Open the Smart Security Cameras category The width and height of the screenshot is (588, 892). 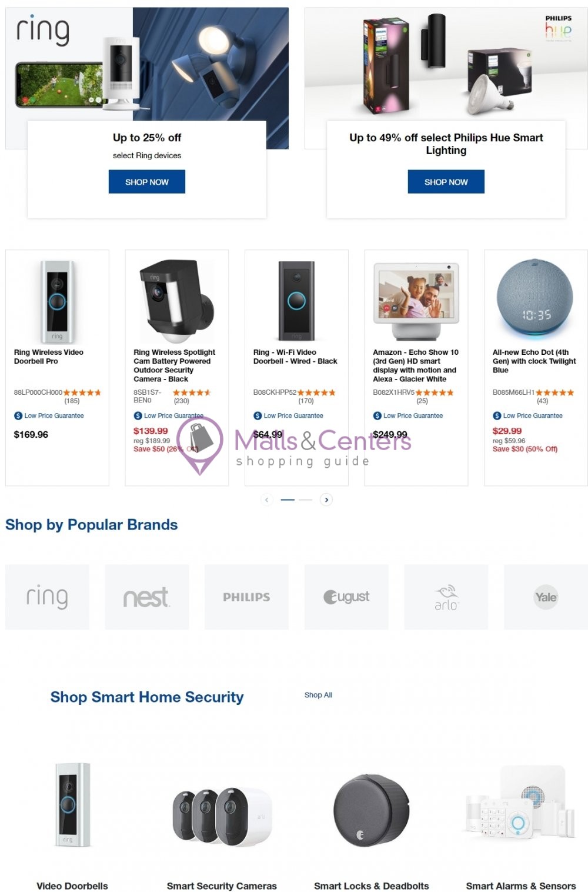(222, 886)
